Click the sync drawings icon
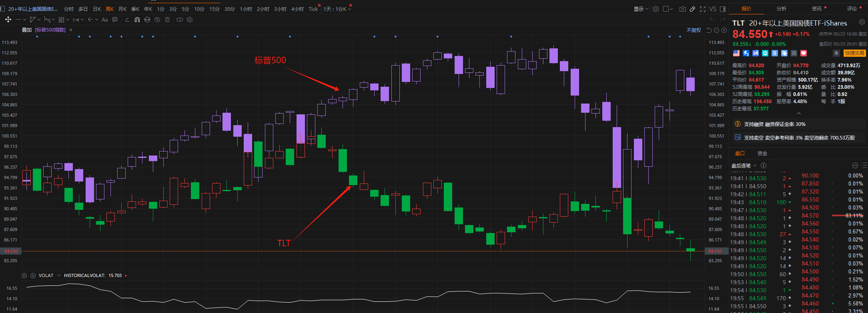The image size is (868, 313). click(x=147, y=20)
